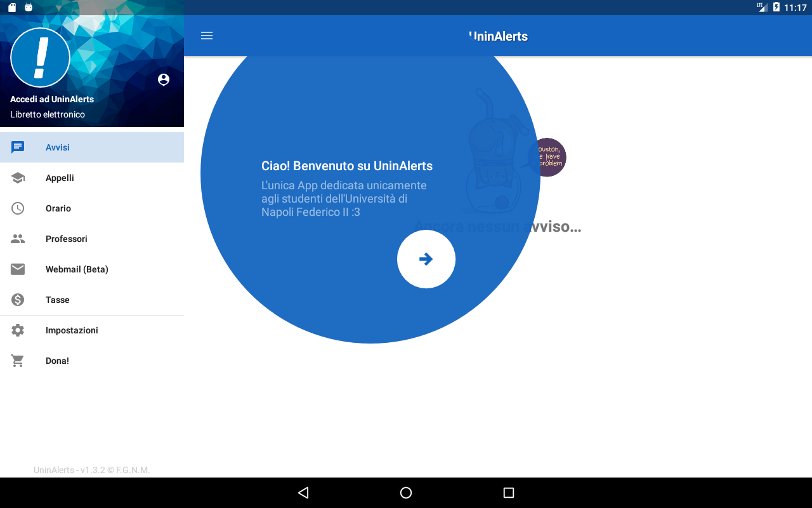Screen dimensions: 812x508
Task: Go to Orario section
Action: [x=92, y=208]
